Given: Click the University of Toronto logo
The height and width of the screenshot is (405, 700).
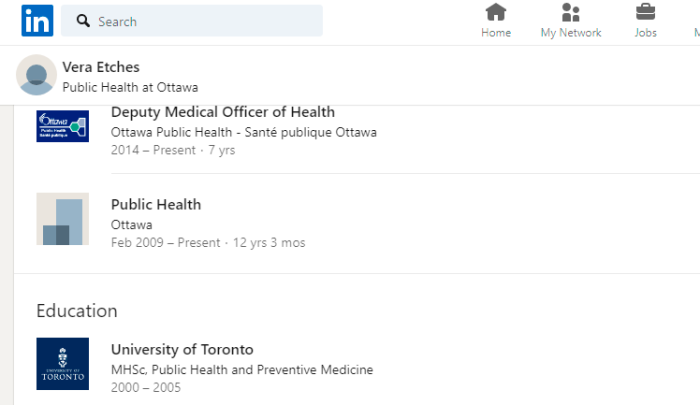Looking at the screenshot, I should tap(62, 363).
